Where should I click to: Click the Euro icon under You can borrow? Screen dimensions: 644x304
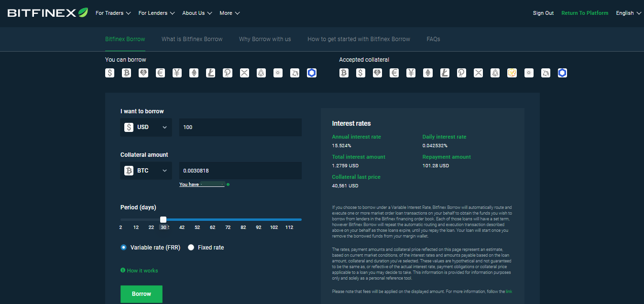click(160, 73)
